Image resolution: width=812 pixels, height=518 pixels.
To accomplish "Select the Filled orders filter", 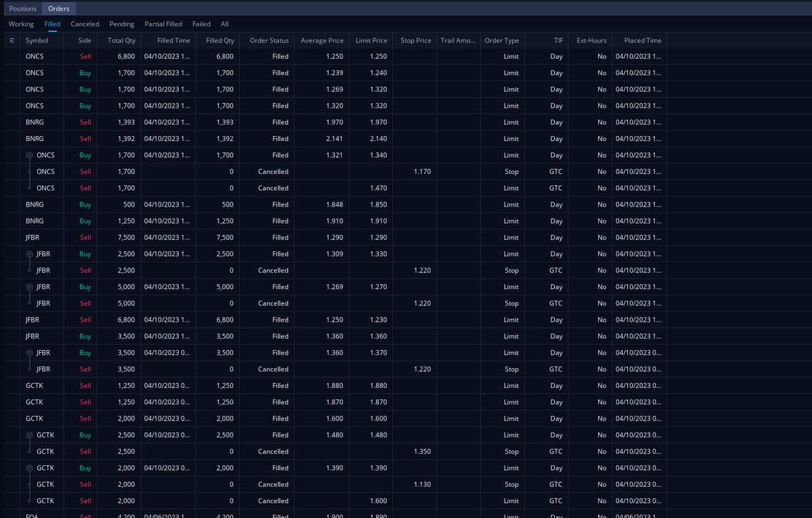I will coord(52,24).
